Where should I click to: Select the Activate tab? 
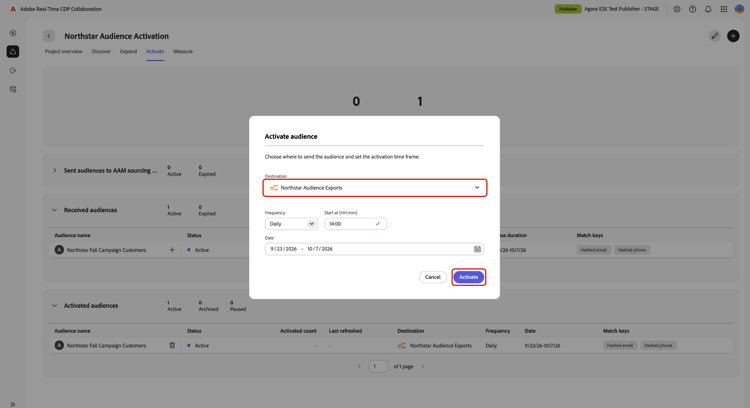[x=155, y=52]
